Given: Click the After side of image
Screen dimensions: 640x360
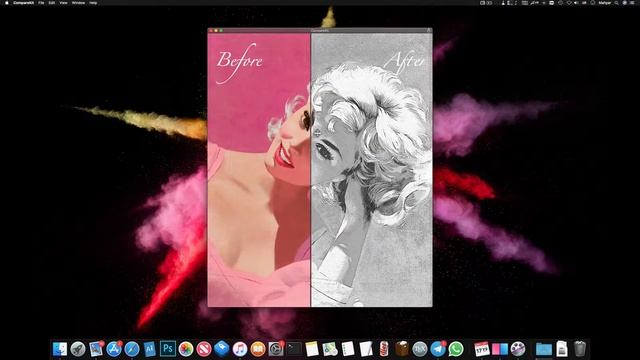Looking at the screenshot, I should (371, 169).
